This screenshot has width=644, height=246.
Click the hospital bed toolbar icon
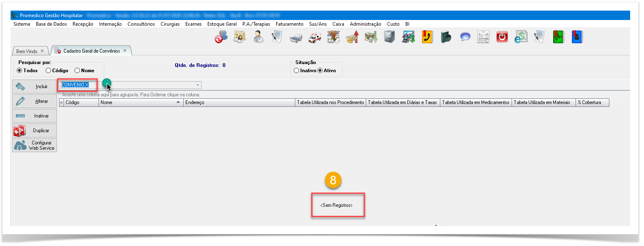click(x=296, y=38)
